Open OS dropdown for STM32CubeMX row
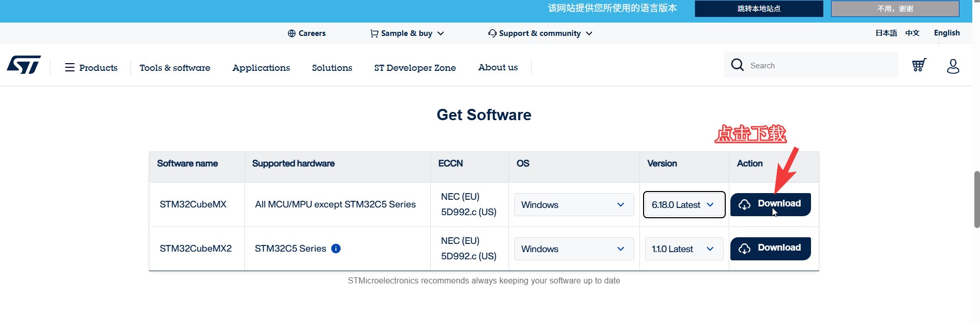 click(574, 205)
